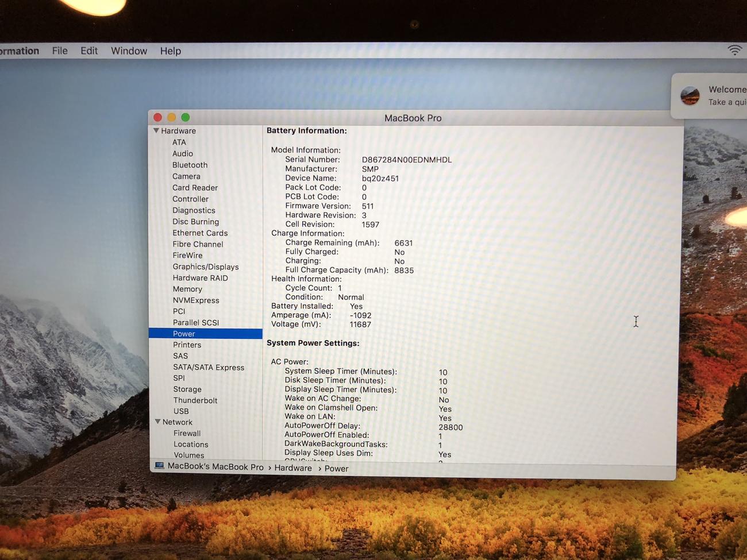The height and width of the screenshot is (560, 747).
Task: Select Locations under Network
Action: click(191, 445)
